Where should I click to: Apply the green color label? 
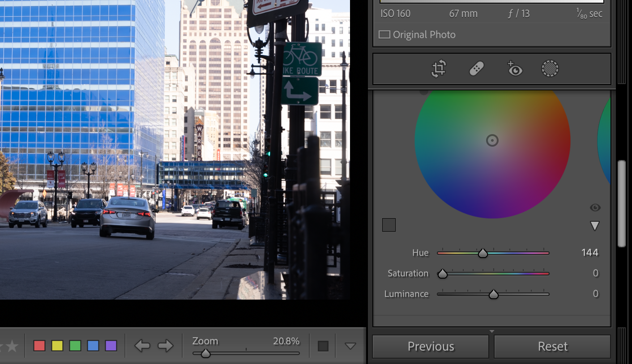pyautogui.click(x=75, y=345)
